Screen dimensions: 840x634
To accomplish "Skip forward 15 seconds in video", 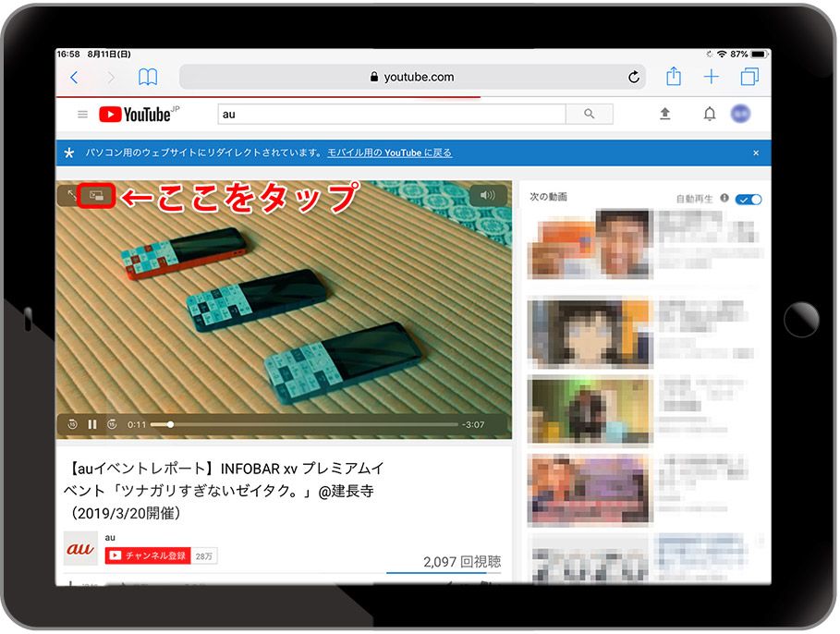I will [x=112, y=424].
